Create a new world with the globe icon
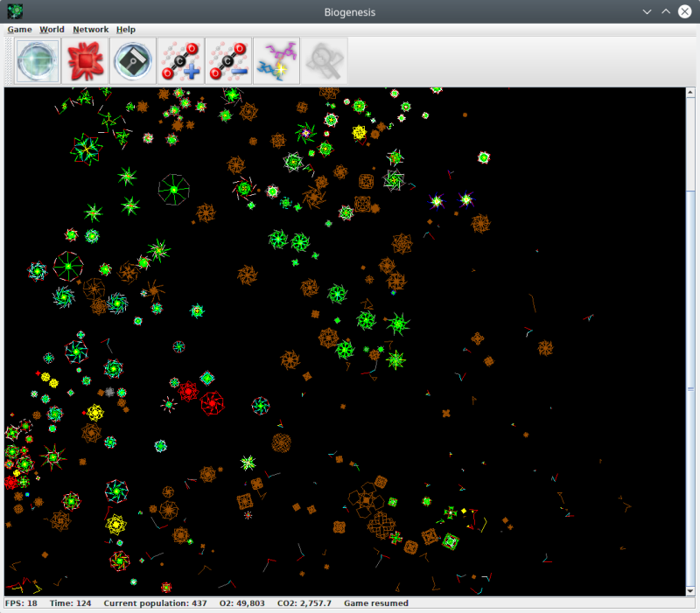The height and width of the screenshot is (613, 700). (x=36, y=59)
